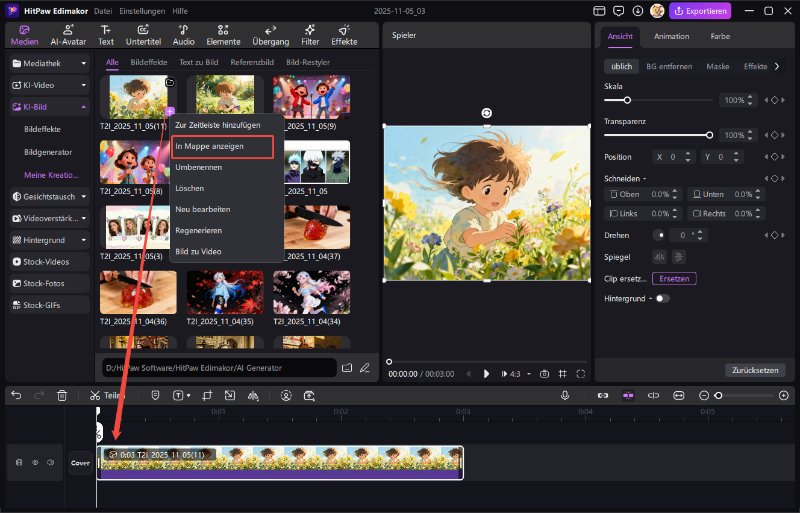Click the Transparenz slider handle
800x513 pixels.
[x=709, y=134]
